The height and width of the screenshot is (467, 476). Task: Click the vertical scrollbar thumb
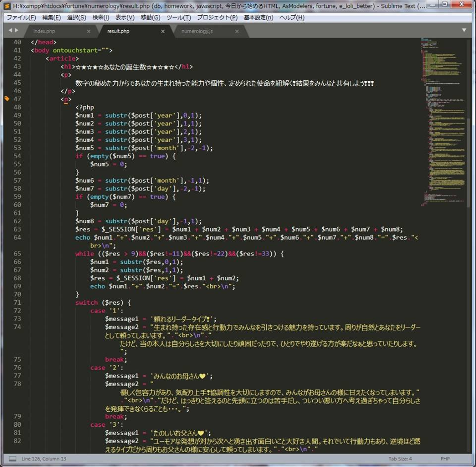[468, 162]
